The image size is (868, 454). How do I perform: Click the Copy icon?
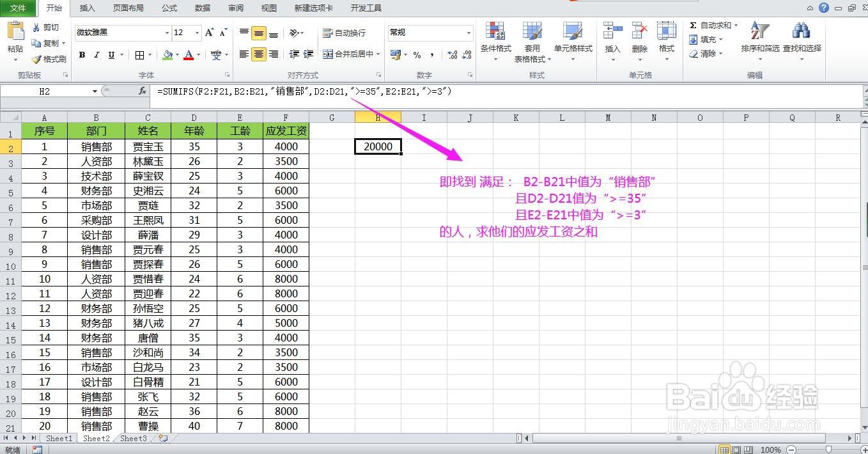36,43
